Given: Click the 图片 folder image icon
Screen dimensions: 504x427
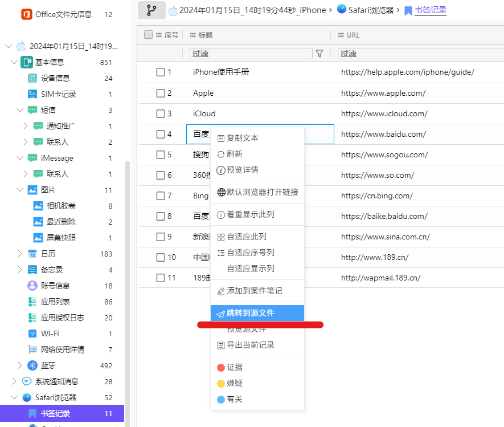Looking at the screenshot, I should pyautogui.click(x=32, y=190).
